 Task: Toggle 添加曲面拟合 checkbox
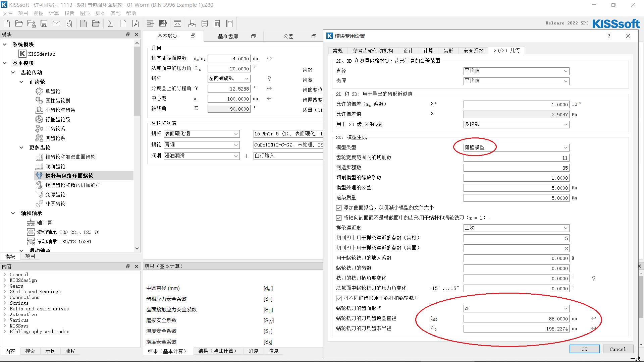339,208
